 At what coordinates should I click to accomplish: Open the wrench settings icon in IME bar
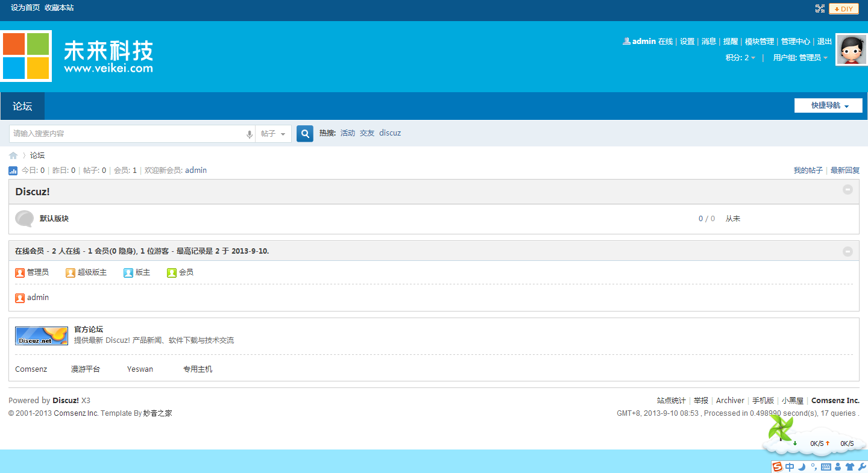(x=862, y=466)
